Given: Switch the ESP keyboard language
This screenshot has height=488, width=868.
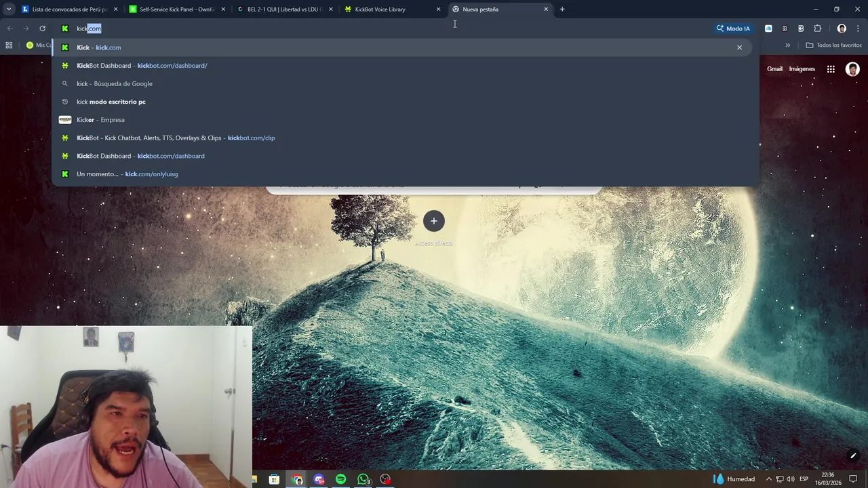Looking at the screenshot, I should click(804, 479).
